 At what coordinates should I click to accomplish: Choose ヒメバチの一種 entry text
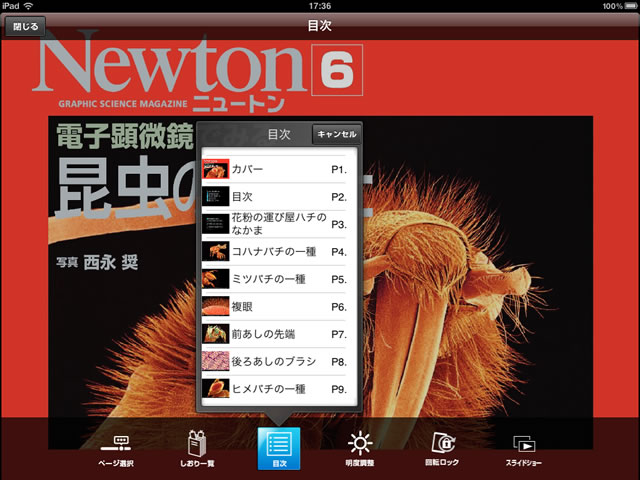click(x=269, y=389)
